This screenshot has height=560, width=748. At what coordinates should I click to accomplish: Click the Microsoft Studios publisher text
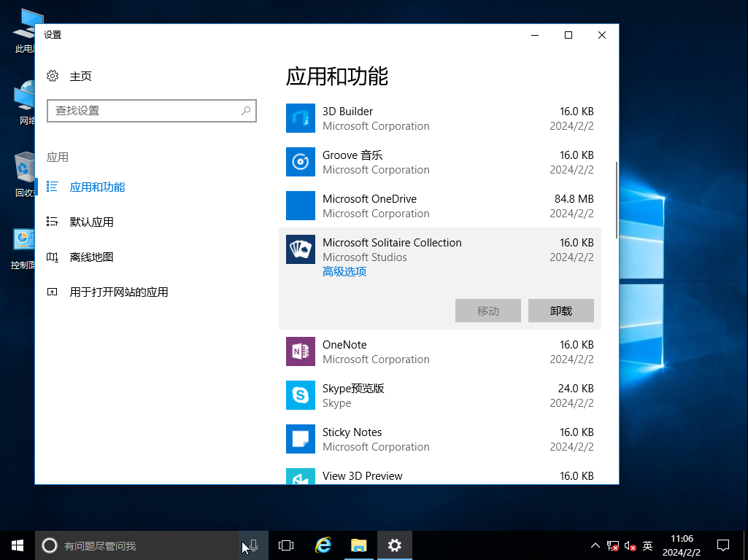pos(364,257)
